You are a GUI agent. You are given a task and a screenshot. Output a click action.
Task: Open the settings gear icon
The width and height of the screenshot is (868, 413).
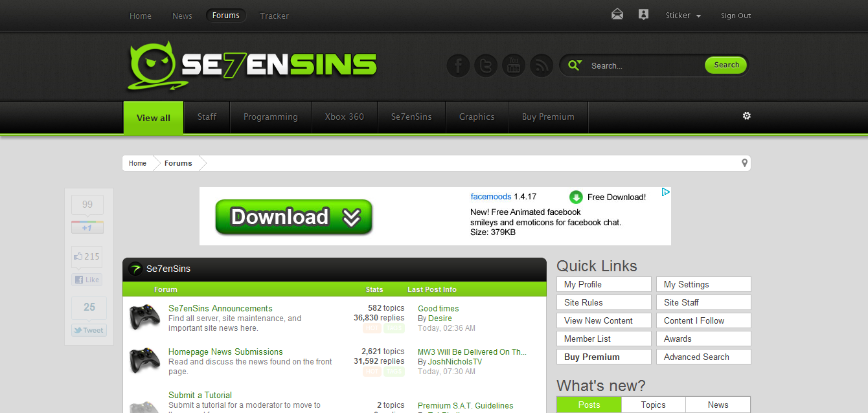[x=746, y=116]
